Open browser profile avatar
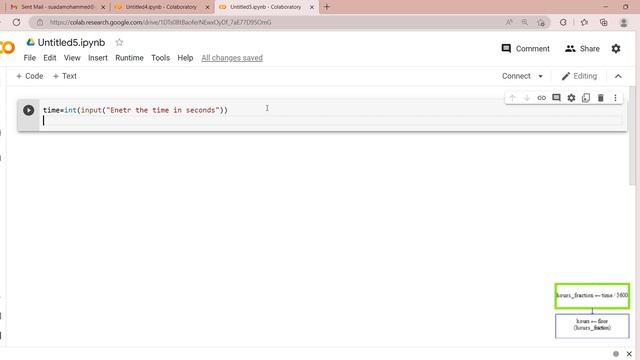640x360 pixels. (624, 23)
